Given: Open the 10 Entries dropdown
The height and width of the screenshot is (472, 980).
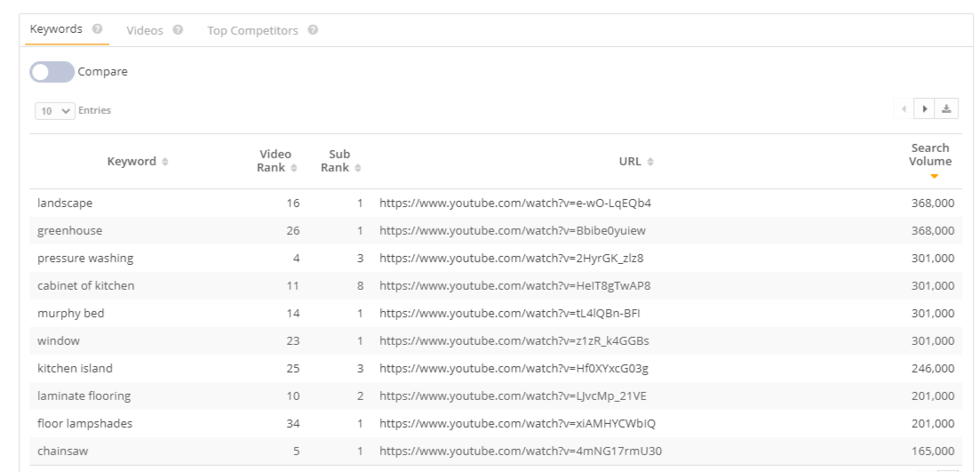Looking at the screenshot, I should pos(55,110).
